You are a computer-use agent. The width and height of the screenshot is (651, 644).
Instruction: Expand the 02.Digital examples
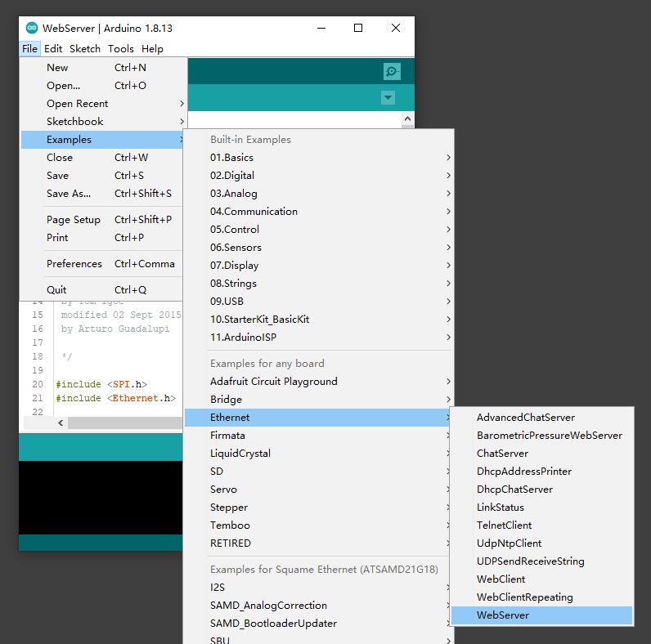318,176
